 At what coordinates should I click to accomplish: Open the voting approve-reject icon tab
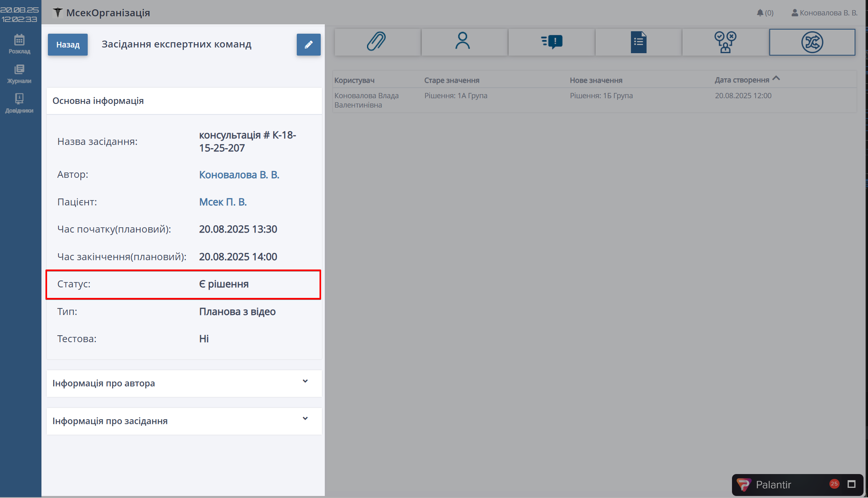pyautogui.click(x=725, y=42)
